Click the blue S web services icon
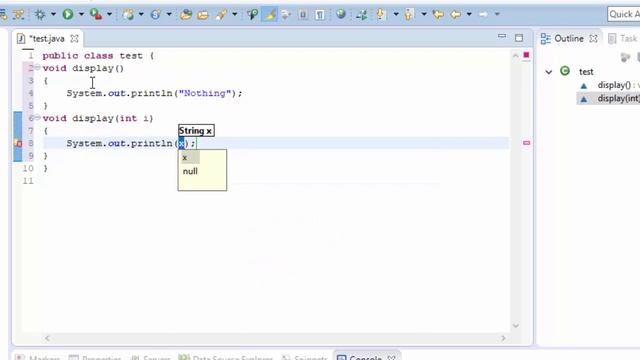The width and height of the screenshot is (640, 360). pos(156,15)
